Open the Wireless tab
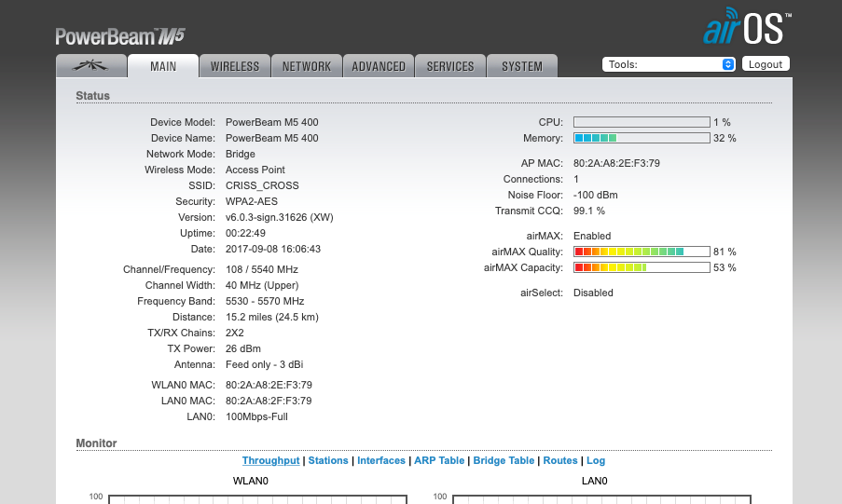Image resolution: width=842 pixels, height=504 pixels. [x=235, y=66]
